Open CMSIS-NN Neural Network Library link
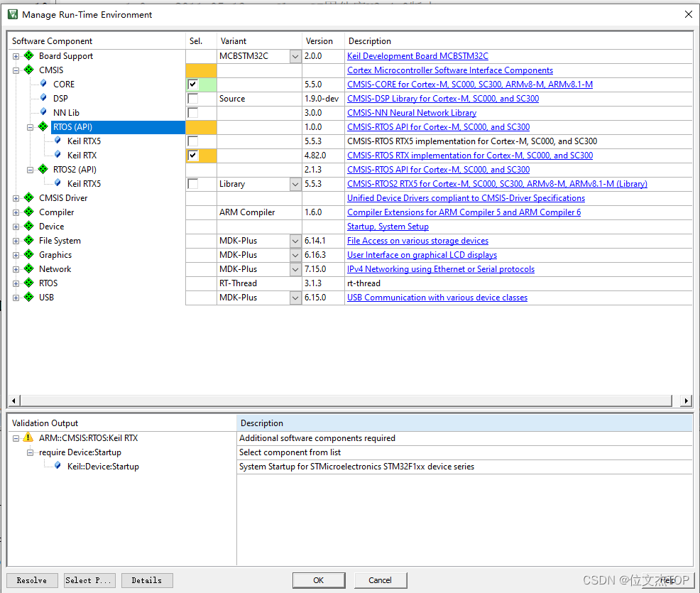Image resolution: width=700 pixels, height=593 pixels. (412, 112)
